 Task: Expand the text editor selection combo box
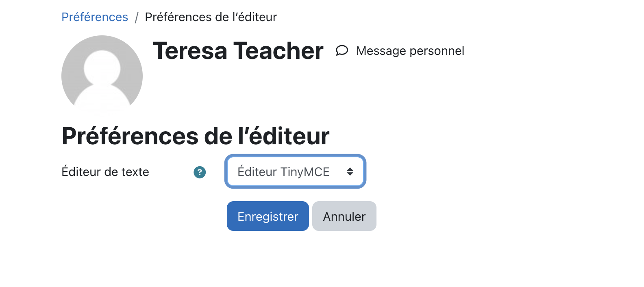(x=295, y=172)
